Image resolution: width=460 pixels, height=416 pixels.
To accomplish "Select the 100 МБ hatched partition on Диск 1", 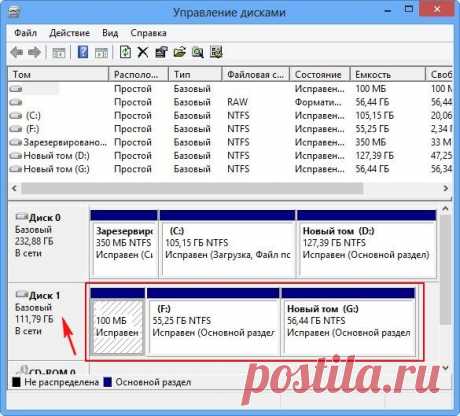I will point(118,321).
